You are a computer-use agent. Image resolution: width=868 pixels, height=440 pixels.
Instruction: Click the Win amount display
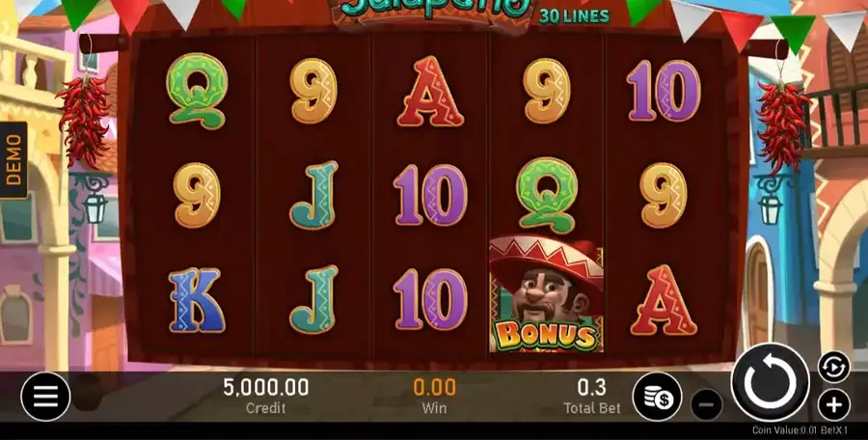(435, 396)
